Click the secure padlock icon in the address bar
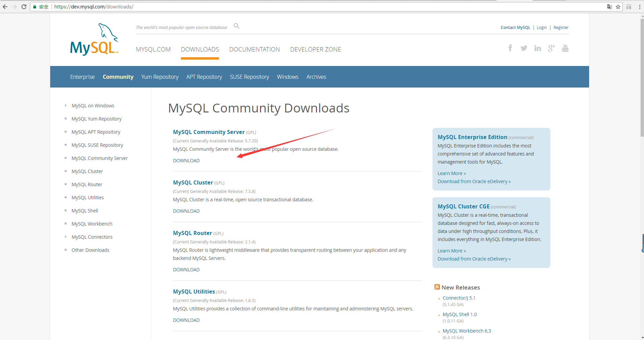 [x=35, y=7]
